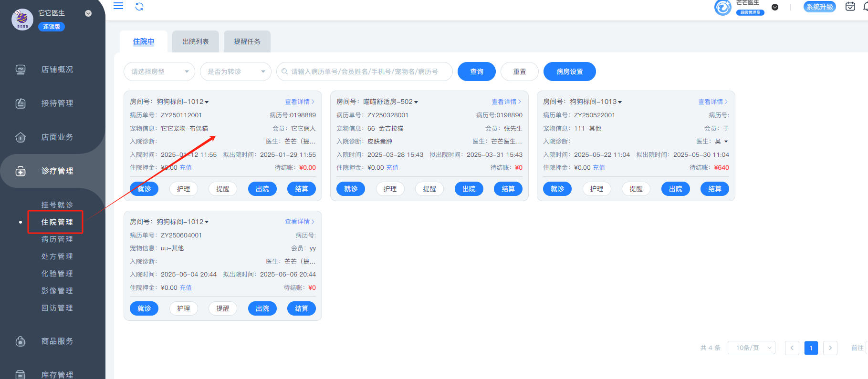
Task: Click 护理 on card ZY250112001
Action: coord(184,189)
